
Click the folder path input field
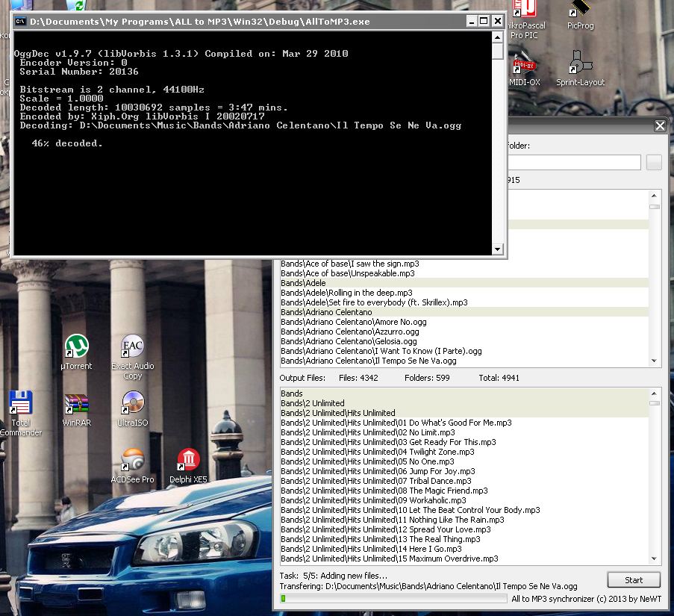click(573, 163)
